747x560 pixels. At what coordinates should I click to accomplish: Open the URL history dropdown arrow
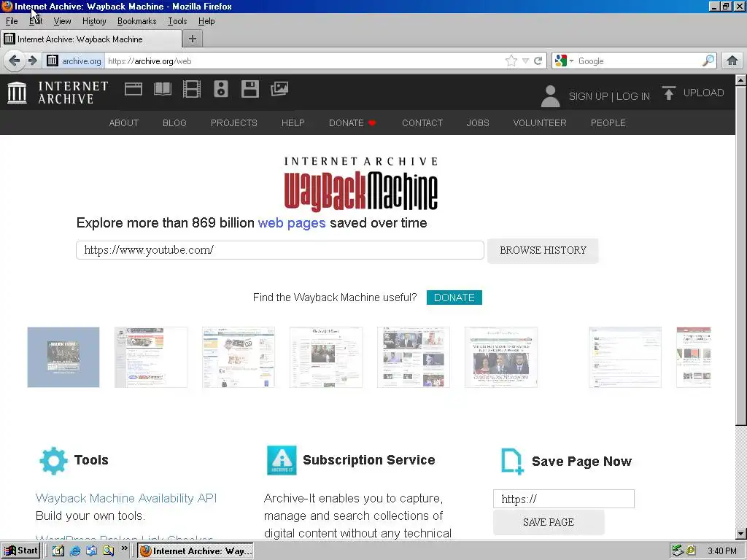[525, 61]
